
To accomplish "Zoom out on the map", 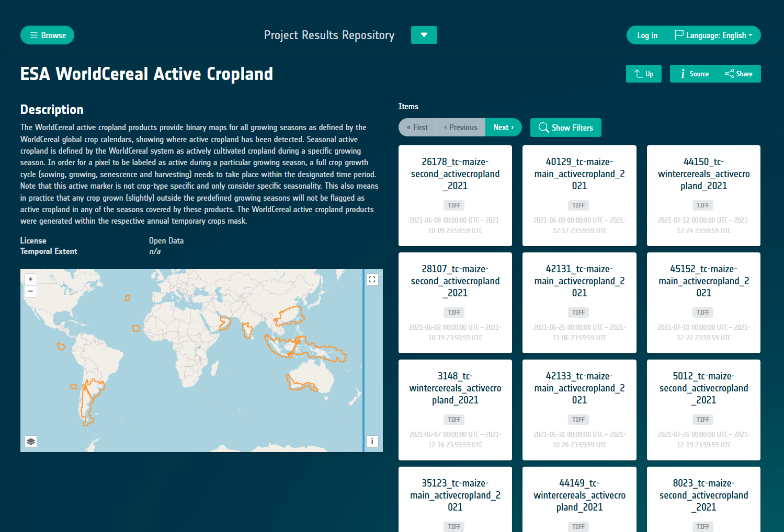I will click(31, 291).
